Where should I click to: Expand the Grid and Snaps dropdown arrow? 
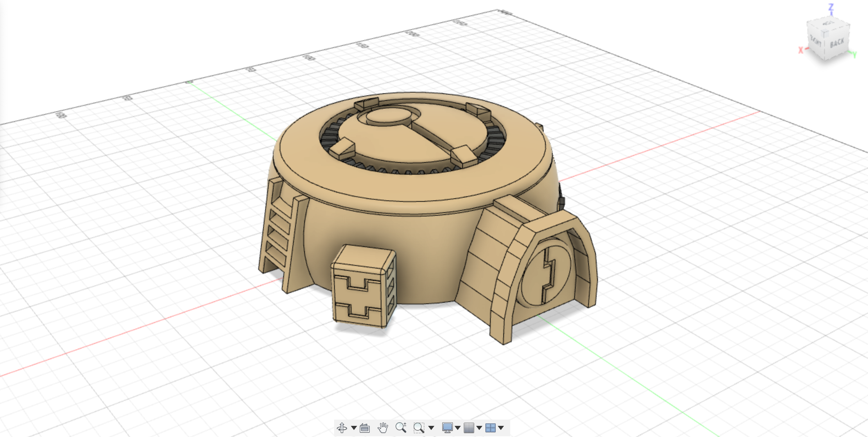[479, 428]
